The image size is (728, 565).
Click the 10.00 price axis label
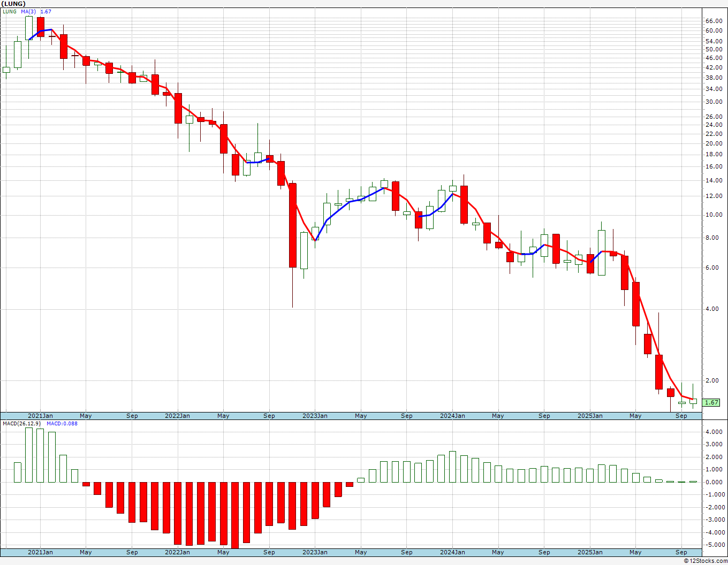point(714,215)
